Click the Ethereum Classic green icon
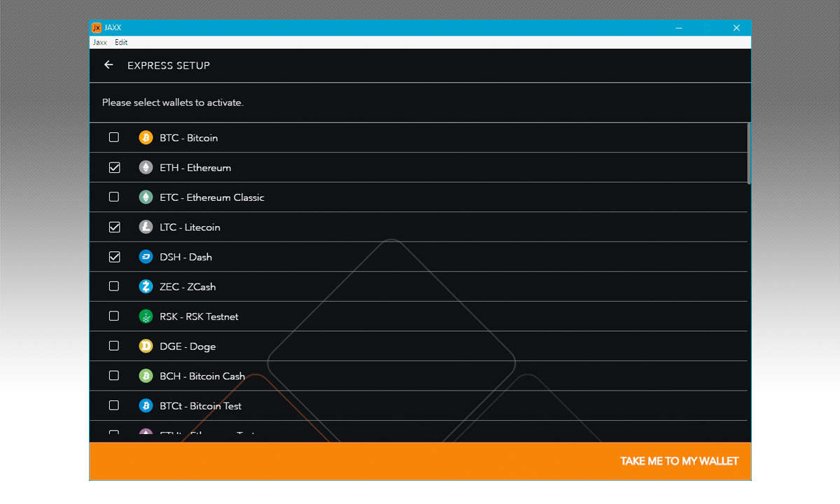 [x=146, y=197]
